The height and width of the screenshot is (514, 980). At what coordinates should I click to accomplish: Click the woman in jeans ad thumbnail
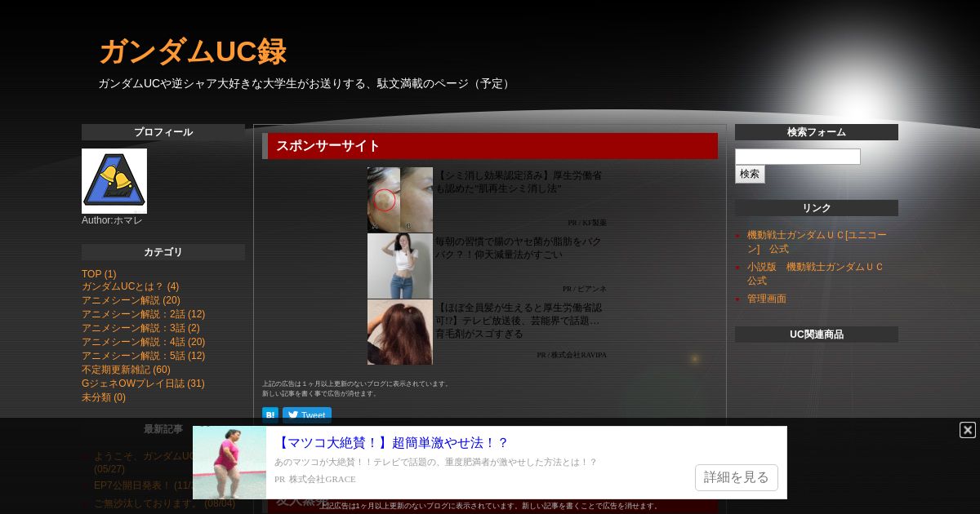coord(400,266)
